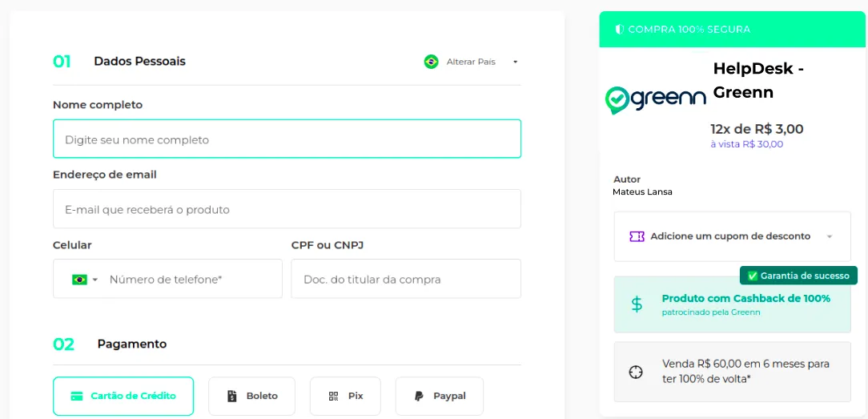868x419 pixels.
Task: Click the Endereço de email input field
Action: 287,208
